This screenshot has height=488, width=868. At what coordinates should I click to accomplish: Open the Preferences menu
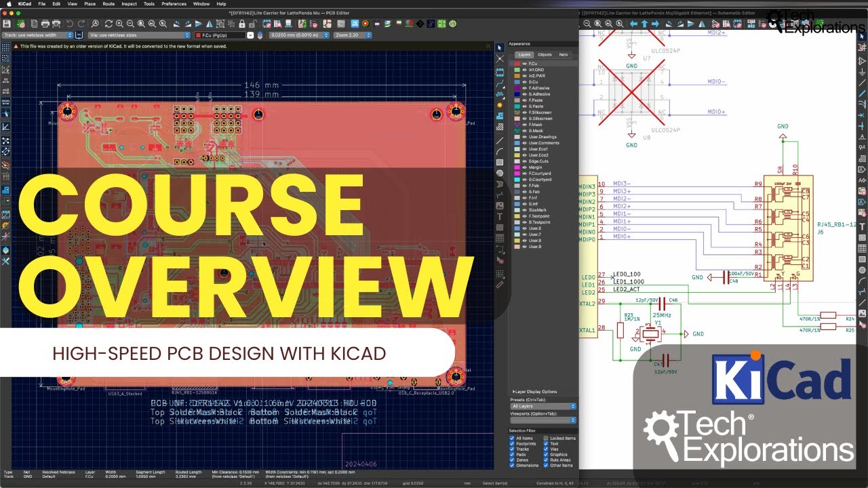174,3
